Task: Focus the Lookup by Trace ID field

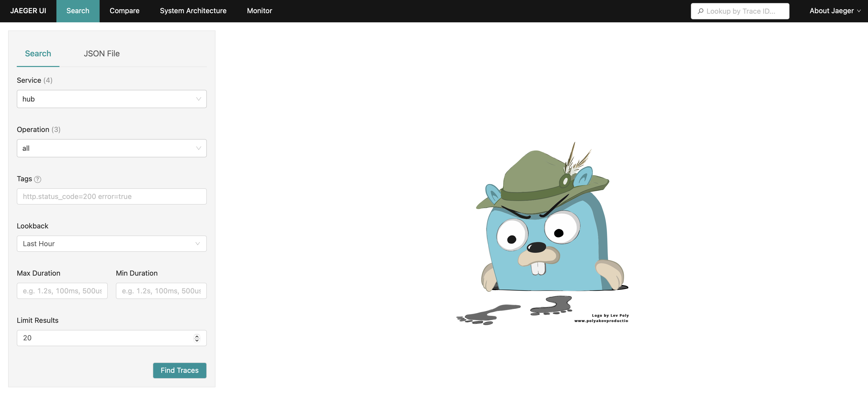Action: point(740,11)
